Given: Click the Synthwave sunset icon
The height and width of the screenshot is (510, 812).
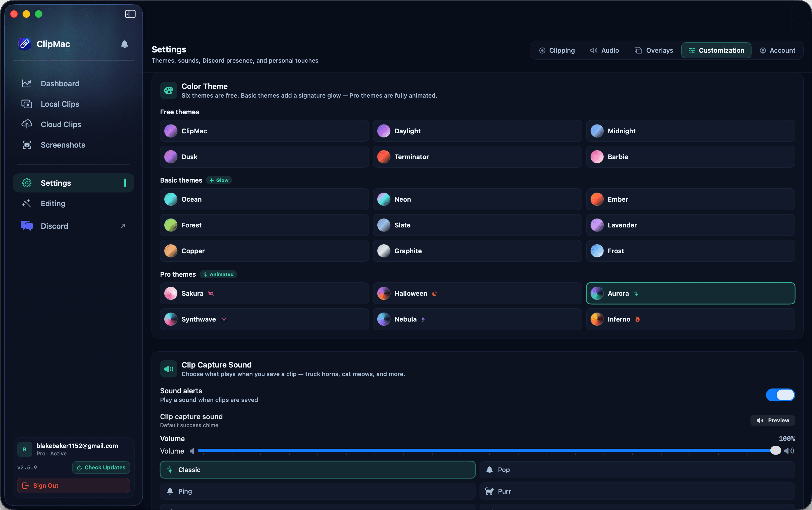Looking at the screenshot, I should 224,319.
